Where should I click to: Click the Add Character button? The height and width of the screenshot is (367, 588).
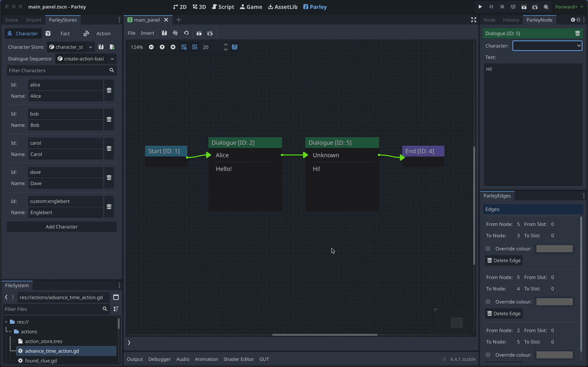click(x=62, y=227)
